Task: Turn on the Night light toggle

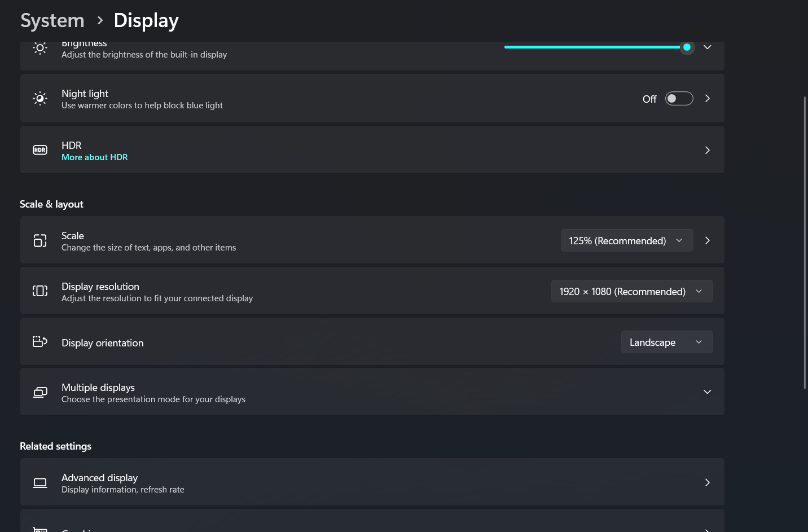Action: click(679, 99)
